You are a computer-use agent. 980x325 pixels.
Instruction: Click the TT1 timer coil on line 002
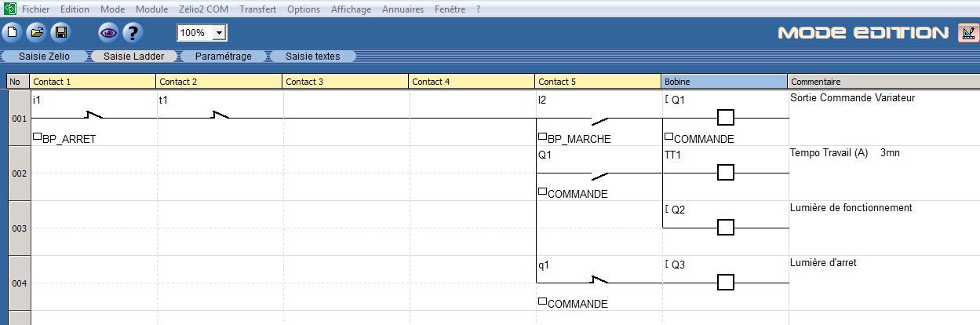(x=725, y=173)
